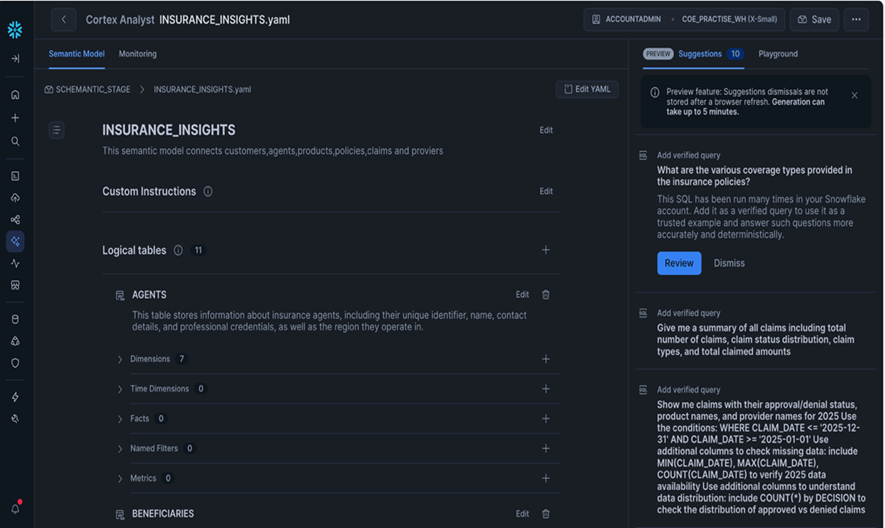Toggle the outline panel icon

point(56,130)
